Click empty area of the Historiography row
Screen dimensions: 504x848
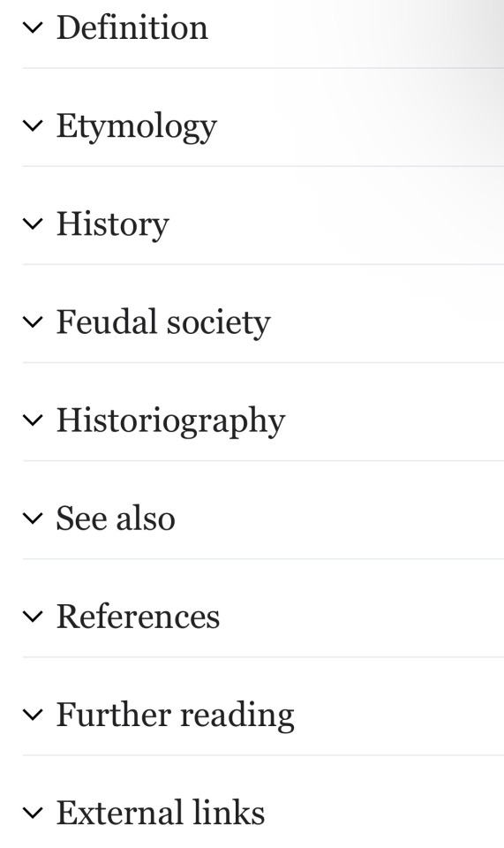[x=395, y=420]
